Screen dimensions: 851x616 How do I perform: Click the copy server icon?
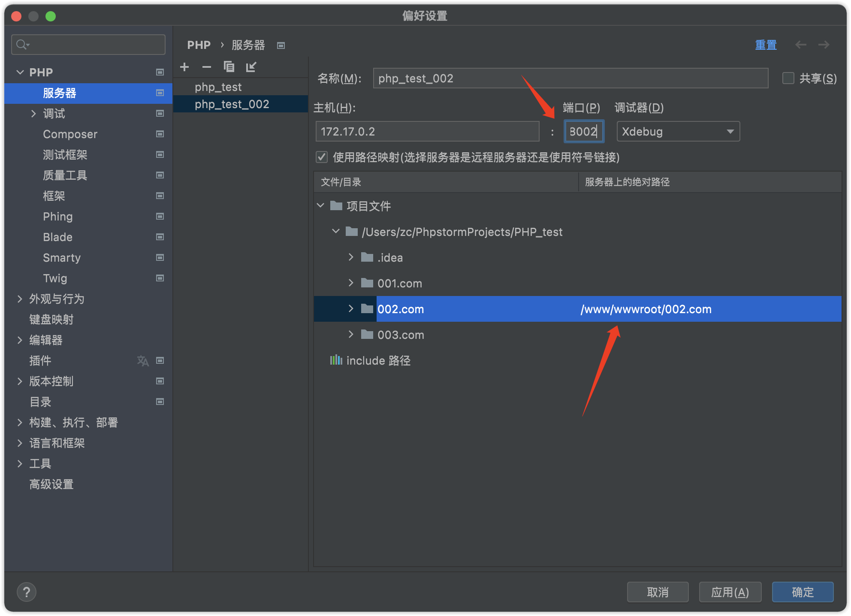tap(229, 67)
